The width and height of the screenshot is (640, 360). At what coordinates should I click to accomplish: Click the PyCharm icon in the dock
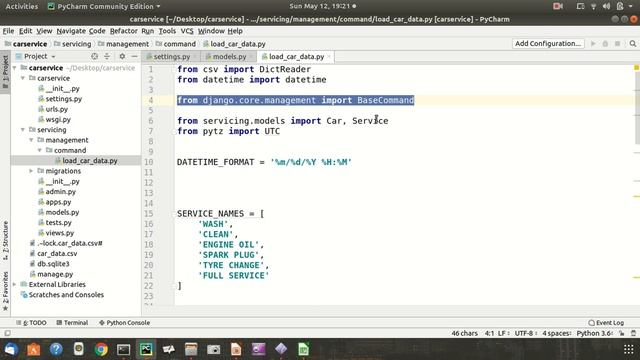click(146, 349)
